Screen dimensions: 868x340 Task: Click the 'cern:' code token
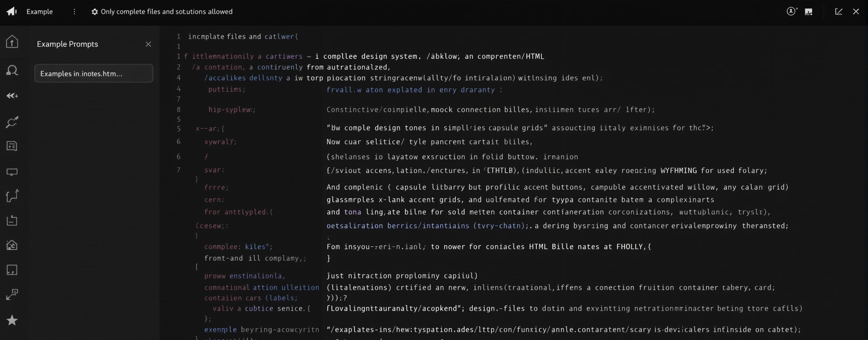pyautogui.click(x=214, y=200)
